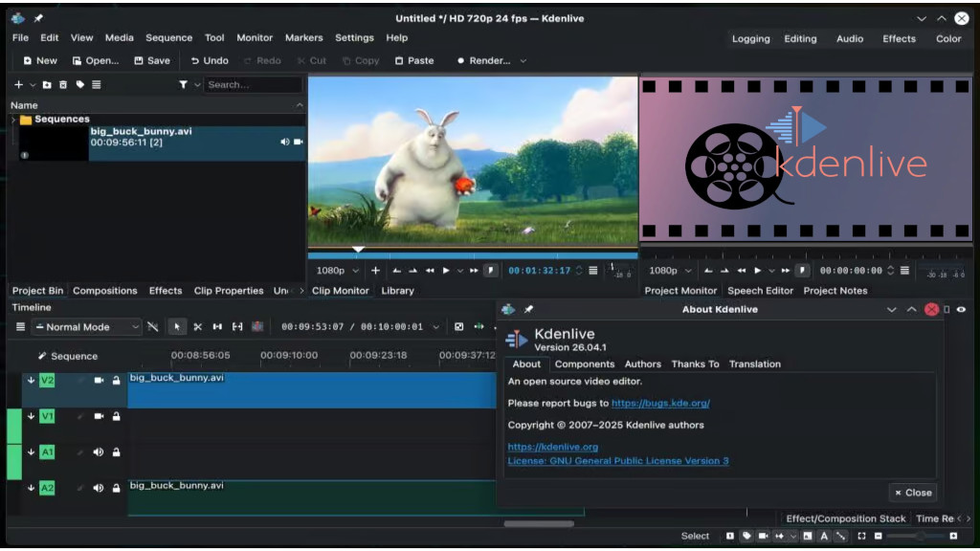
Task: Click the Project Monitor hamburger options icon
Action: click(904, 271)
